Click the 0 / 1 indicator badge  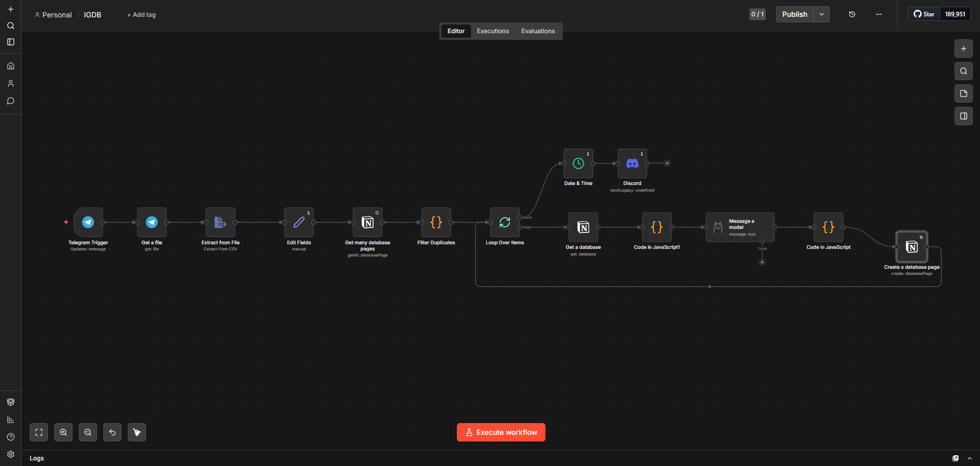pyautogui.click(x=757, y=14)
